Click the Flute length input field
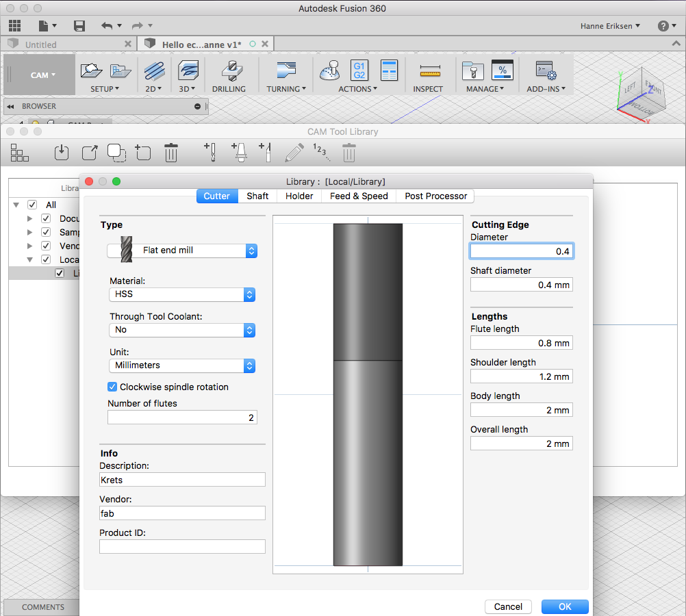Viewport: 686px width, 616px height. (x=522, y=343)
